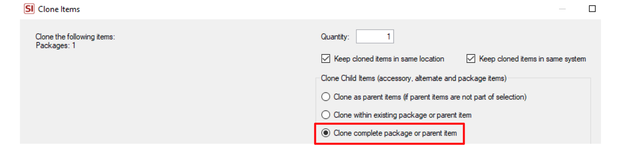Minimize the Clone Items dialog
Screen dimensions: 644x149
click(x=562, y=9)
